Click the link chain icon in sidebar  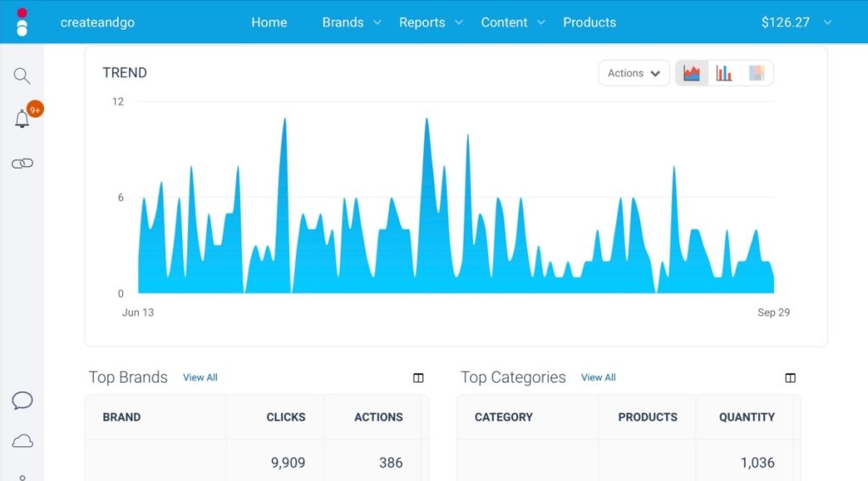(x=22, y=163)
